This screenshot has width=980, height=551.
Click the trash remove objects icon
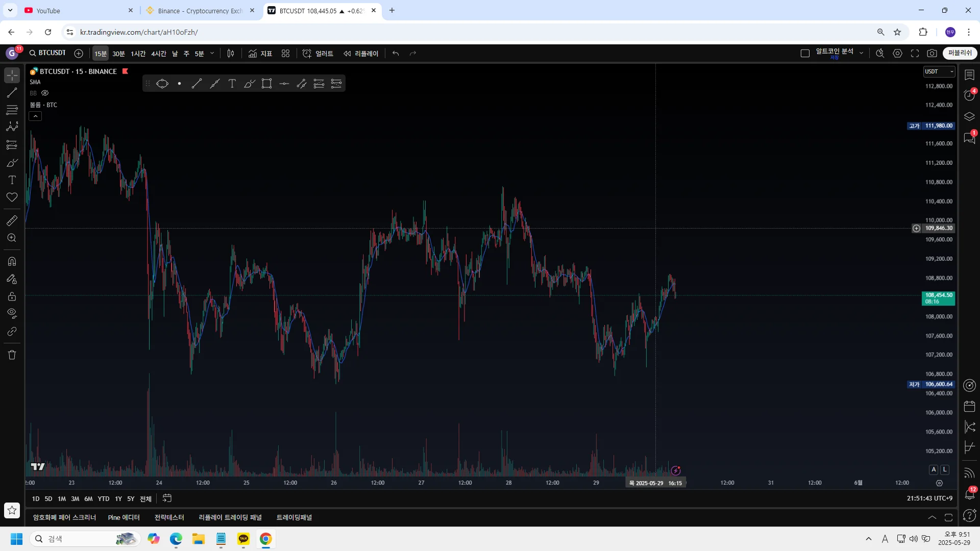coord(12,355)
